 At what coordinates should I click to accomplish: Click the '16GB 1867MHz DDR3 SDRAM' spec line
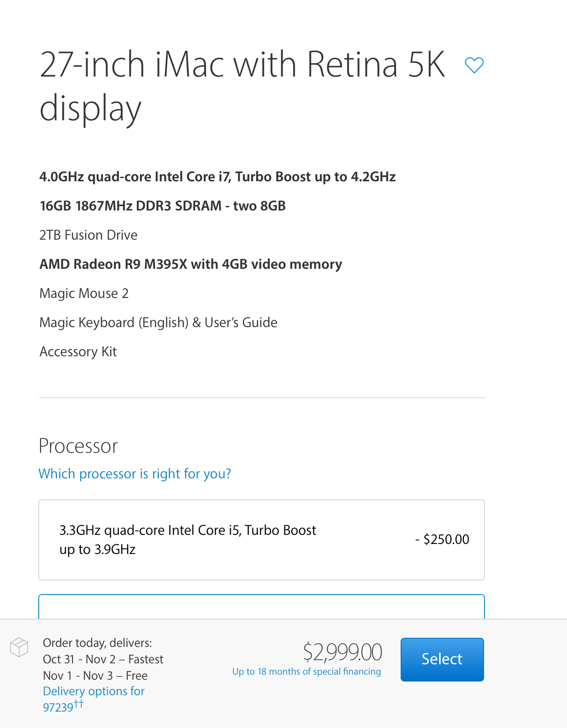pyautogui.click(x=162, y=206)
